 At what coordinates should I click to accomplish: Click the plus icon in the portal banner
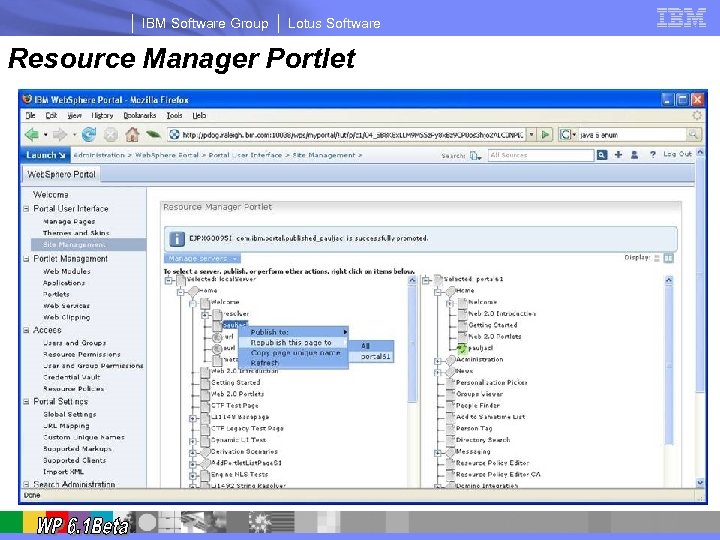pos(618,155)
